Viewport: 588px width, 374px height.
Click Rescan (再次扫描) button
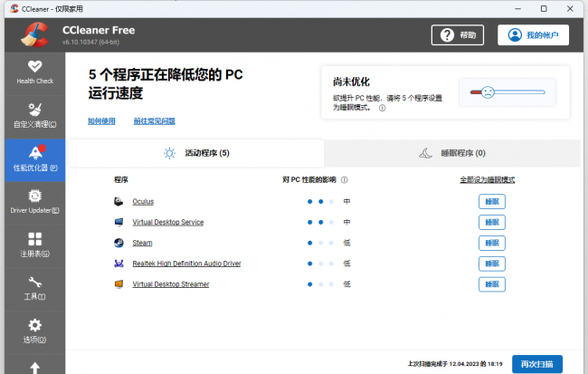pyautogui.click(x=537, y=364)
